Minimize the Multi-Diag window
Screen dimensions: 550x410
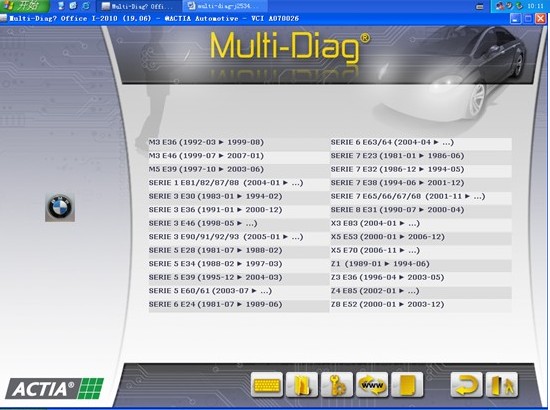(x=515, y=19)
